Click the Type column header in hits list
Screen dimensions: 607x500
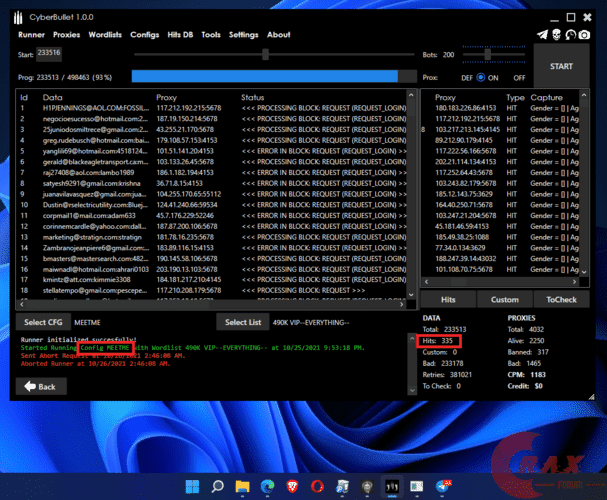click(x=515, y=98)
